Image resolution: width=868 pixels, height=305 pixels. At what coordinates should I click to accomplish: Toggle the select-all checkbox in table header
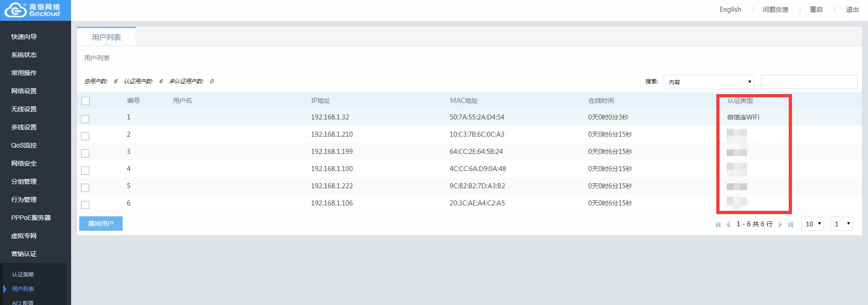pos(86,101)
